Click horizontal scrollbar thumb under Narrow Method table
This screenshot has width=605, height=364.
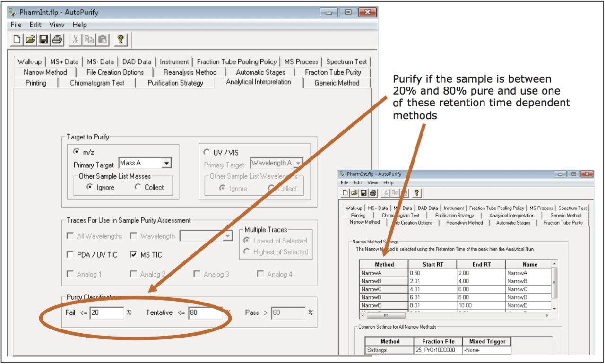(x=386, y=315)
